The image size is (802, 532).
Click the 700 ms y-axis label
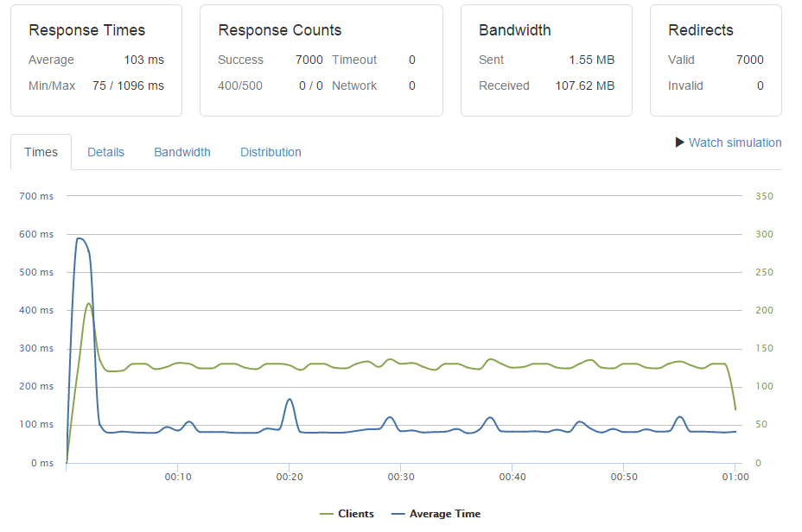tap(36, 196)
